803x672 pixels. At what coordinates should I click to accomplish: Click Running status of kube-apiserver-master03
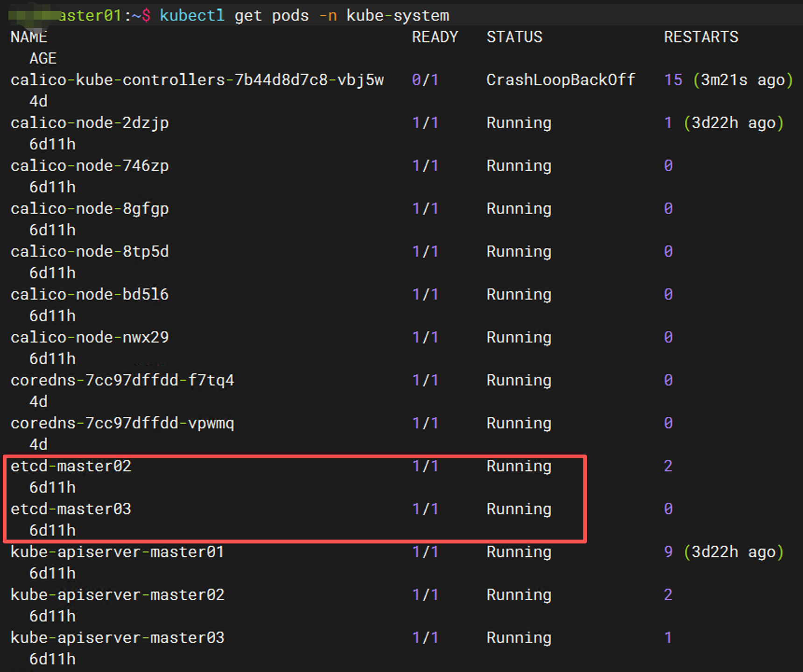519,638
